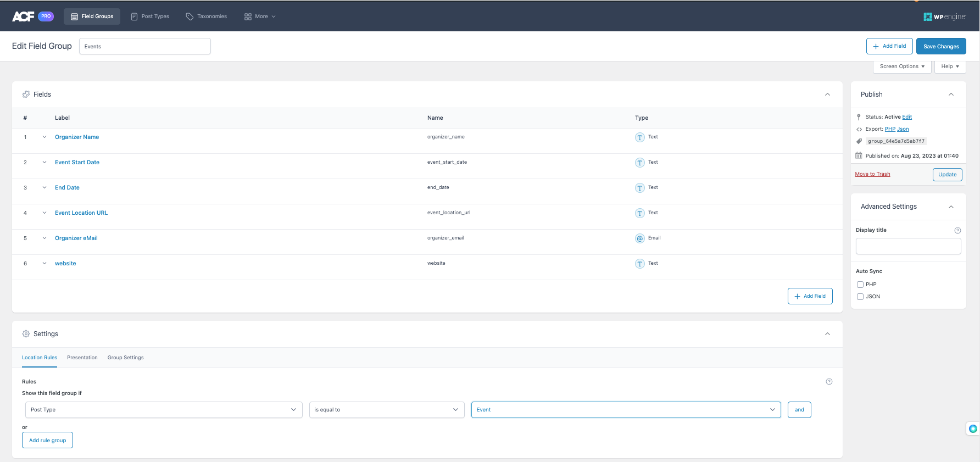The height and width of the screenshot is (462, 980).
Task: Click the Fields panel puzzle icon
Action: click(26, 94)
